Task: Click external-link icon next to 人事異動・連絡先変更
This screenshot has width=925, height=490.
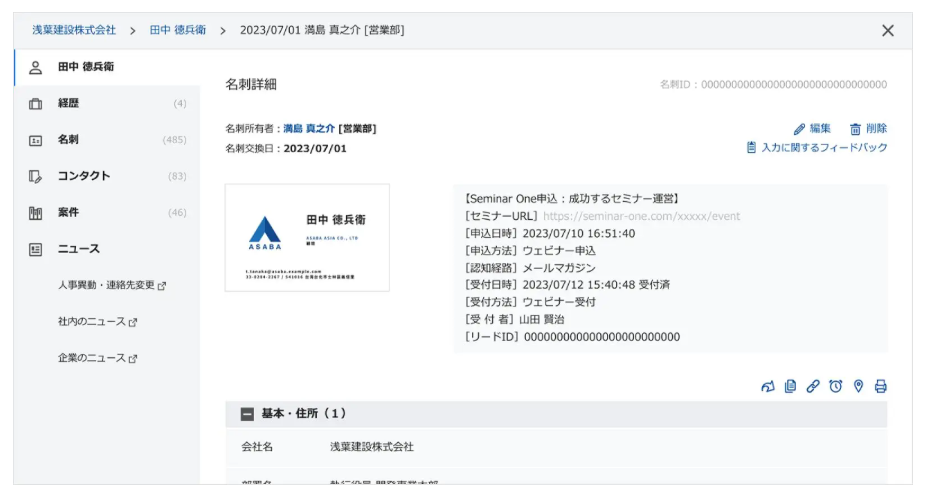Action: (162, 286)
